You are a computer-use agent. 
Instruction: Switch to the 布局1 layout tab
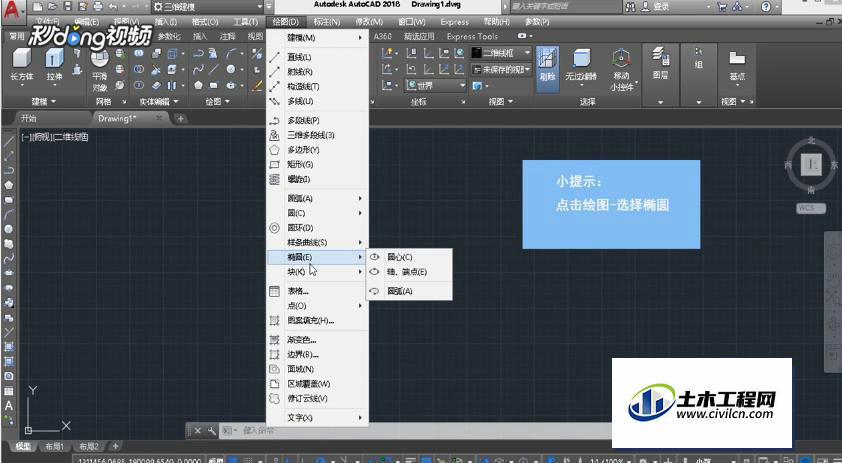pos(54,446)
